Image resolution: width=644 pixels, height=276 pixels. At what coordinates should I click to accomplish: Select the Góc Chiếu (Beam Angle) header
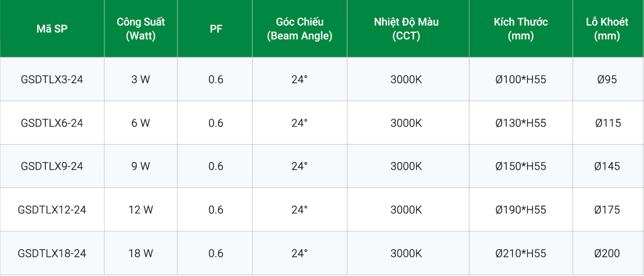coord(300,29)
